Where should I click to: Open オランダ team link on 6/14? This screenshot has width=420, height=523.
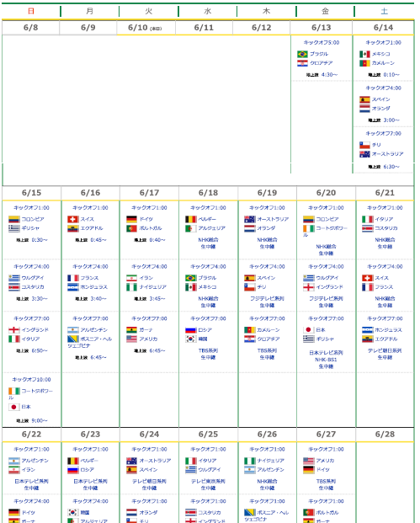[x=381, y=109]
